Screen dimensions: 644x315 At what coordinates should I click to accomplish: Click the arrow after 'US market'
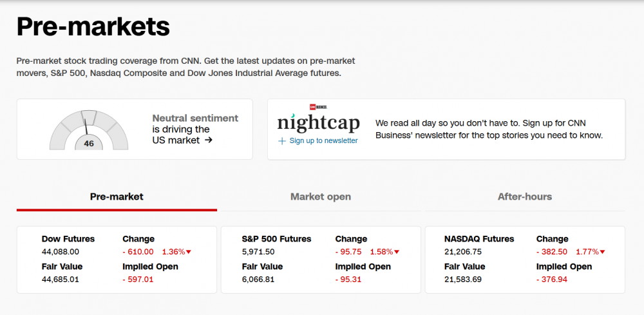coord(208,140)
